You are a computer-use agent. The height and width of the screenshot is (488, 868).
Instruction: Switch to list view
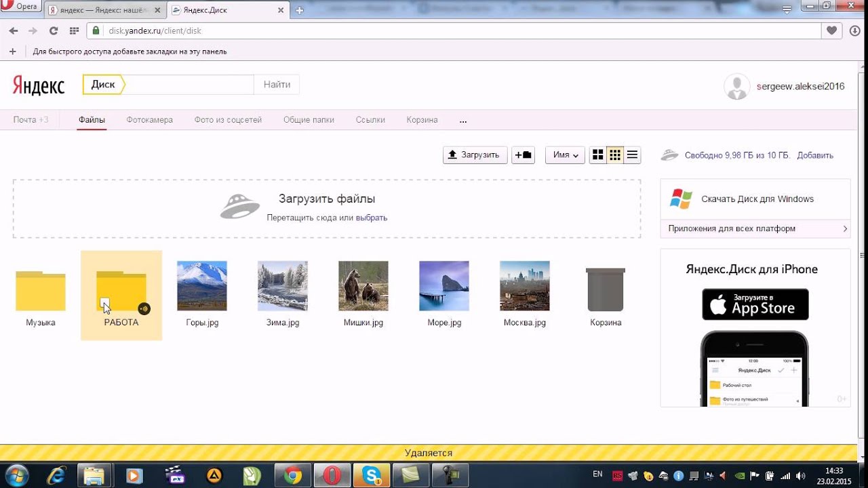pyautogui.click(x=632, y=155)
